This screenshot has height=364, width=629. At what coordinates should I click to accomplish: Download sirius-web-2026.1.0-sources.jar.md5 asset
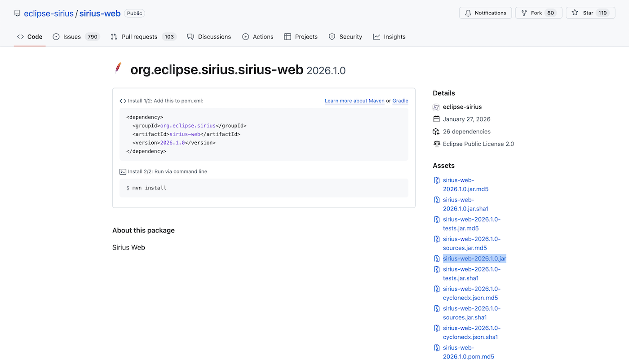coord(472,243)
